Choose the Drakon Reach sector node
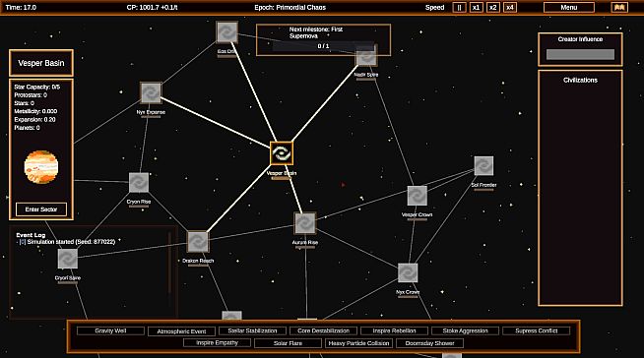Screen dimensions: 644x358 coord(198,242)
